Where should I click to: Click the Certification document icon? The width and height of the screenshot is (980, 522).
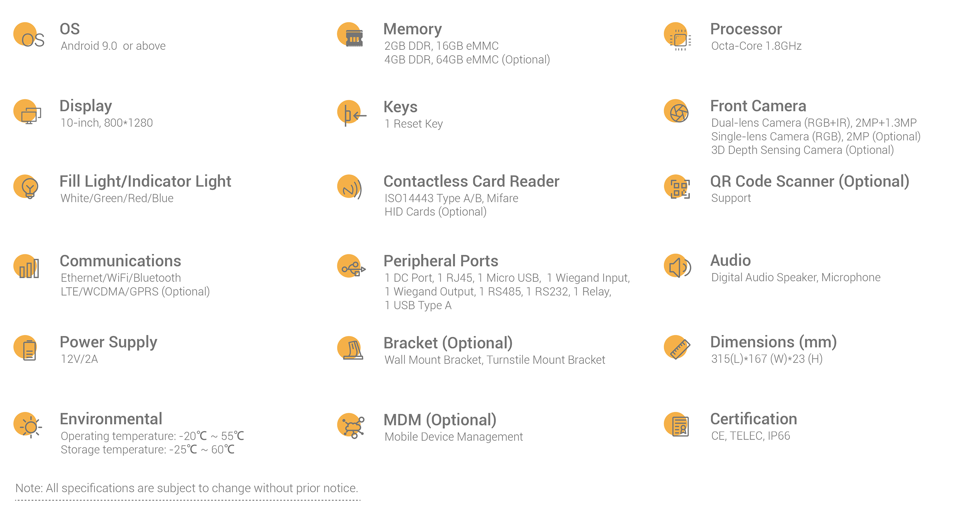click(x=677, y=424)
